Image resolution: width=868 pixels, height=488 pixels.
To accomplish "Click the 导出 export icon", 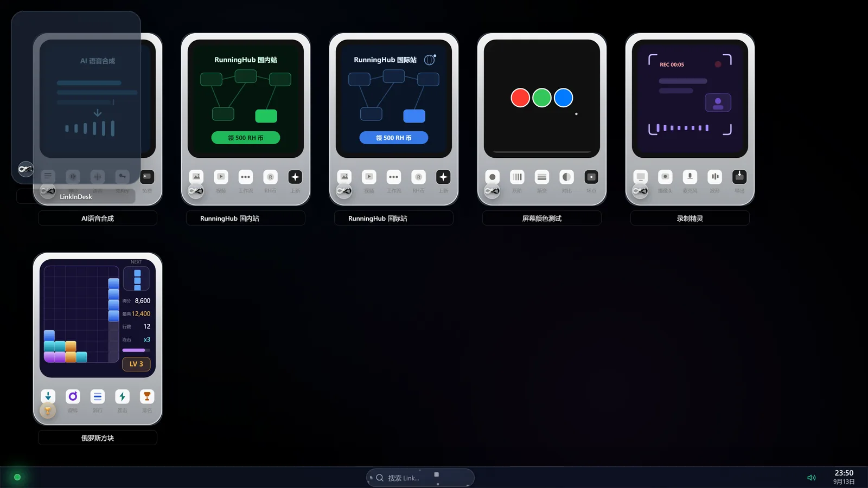I will (x=739, y=177).
